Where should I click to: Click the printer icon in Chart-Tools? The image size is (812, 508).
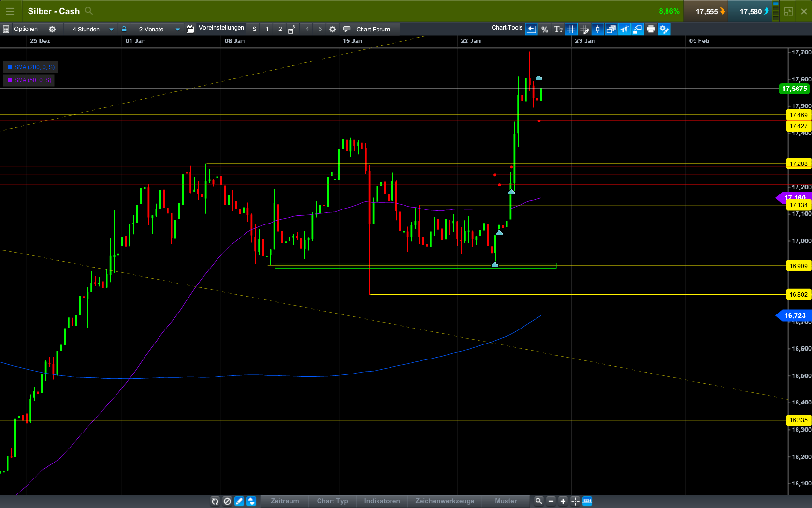click(x=651, y=29)
